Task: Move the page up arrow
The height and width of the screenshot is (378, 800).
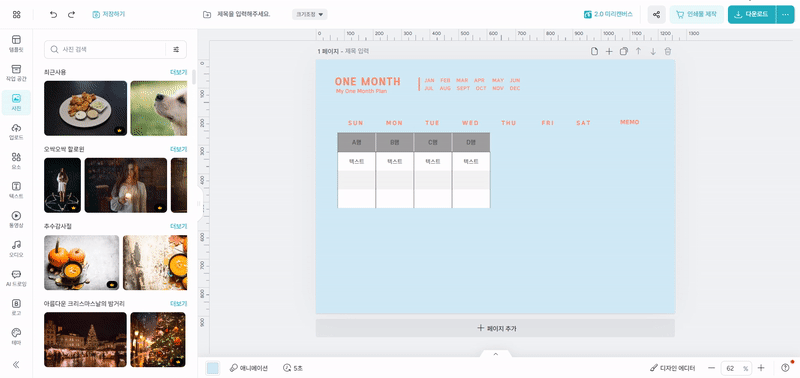Action: click(638, 52)
